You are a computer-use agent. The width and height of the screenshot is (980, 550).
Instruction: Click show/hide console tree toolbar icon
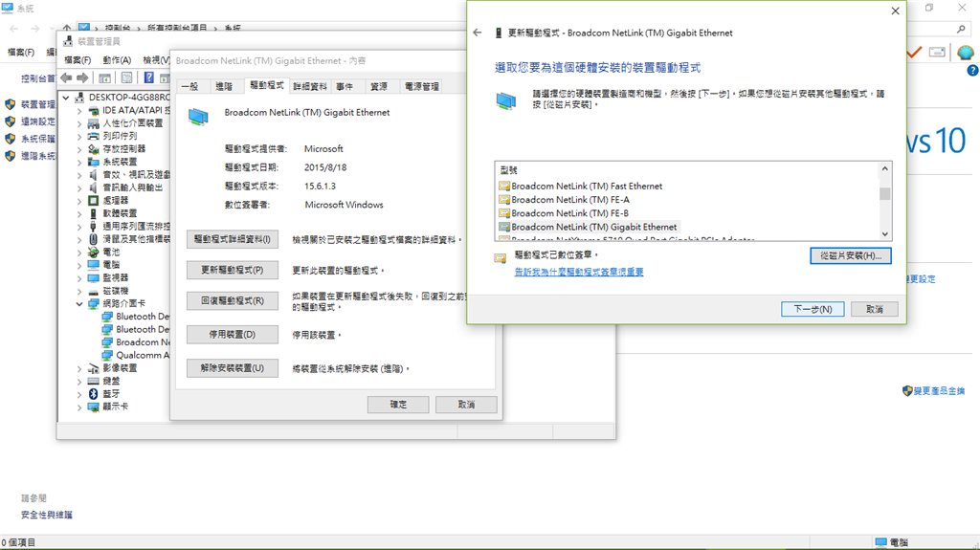point(105,78)
